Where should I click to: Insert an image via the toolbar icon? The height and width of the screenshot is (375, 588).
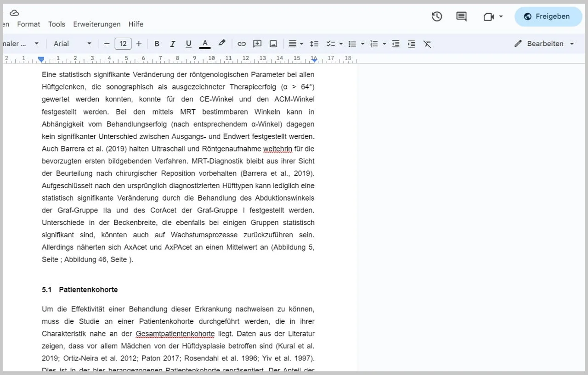273,44
